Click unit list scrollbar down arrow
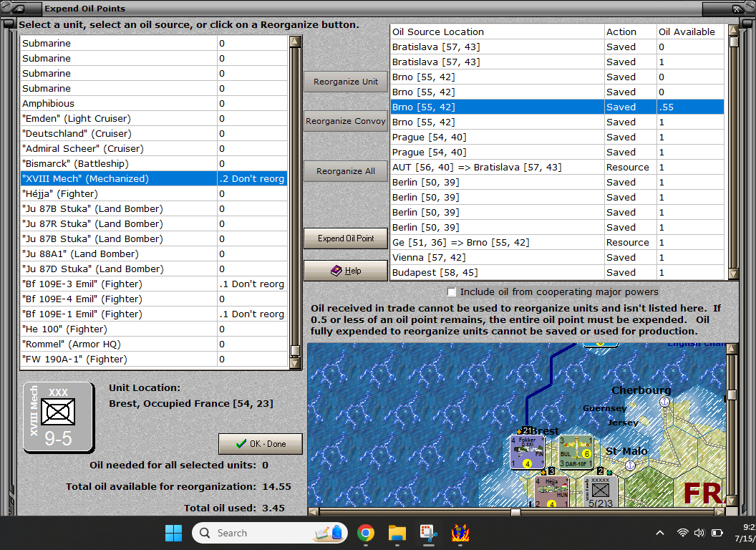The height and width of the screenshot is (550, 756). coord(295,363)
